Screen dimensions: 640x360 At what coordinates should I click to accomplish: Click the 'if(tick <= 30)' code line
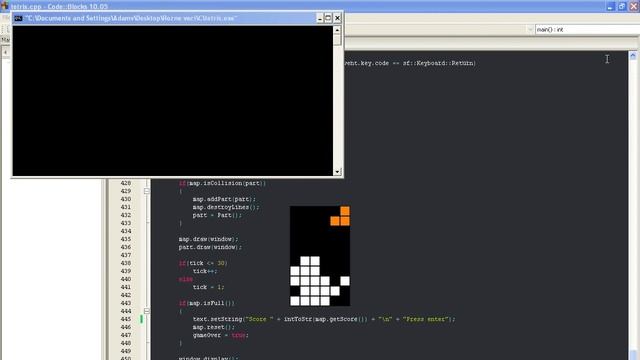pyautogui.click(x=203, y=263)
